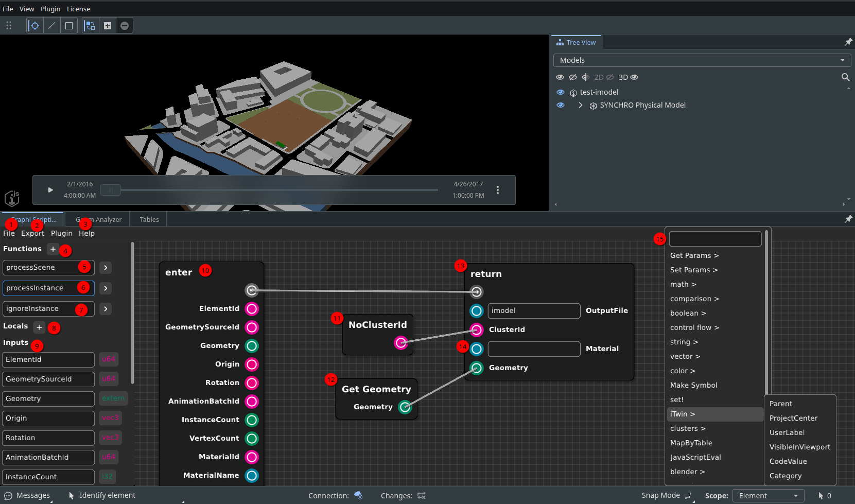Click the zoom in toolbar icon
Screen dimensions: 855x504
point(108,25)
